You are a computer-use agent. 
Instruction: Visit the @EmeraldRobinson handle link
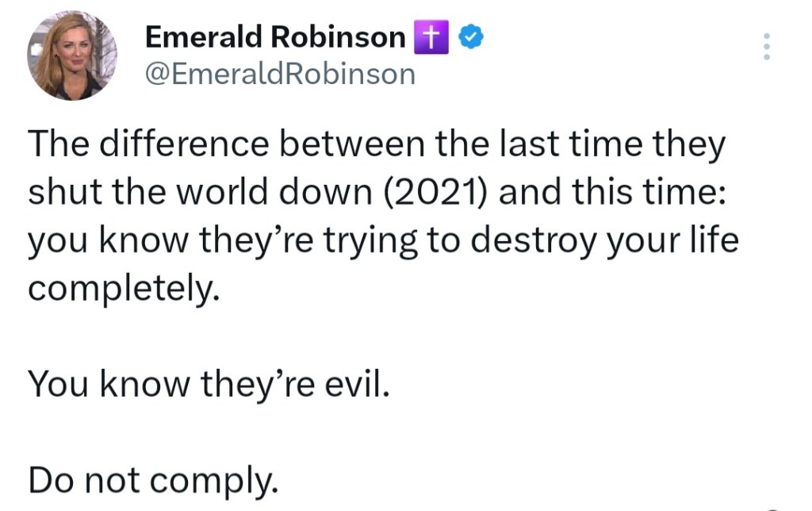[281, 74]
